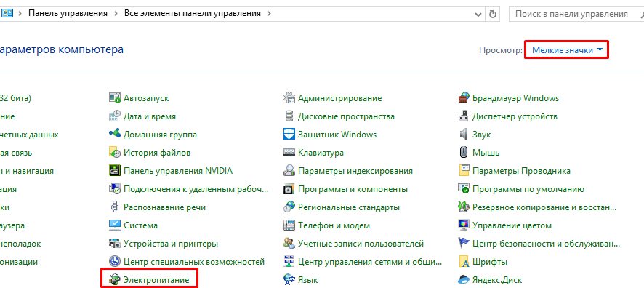Click the Программы и компоненты icon

point(289,189)
